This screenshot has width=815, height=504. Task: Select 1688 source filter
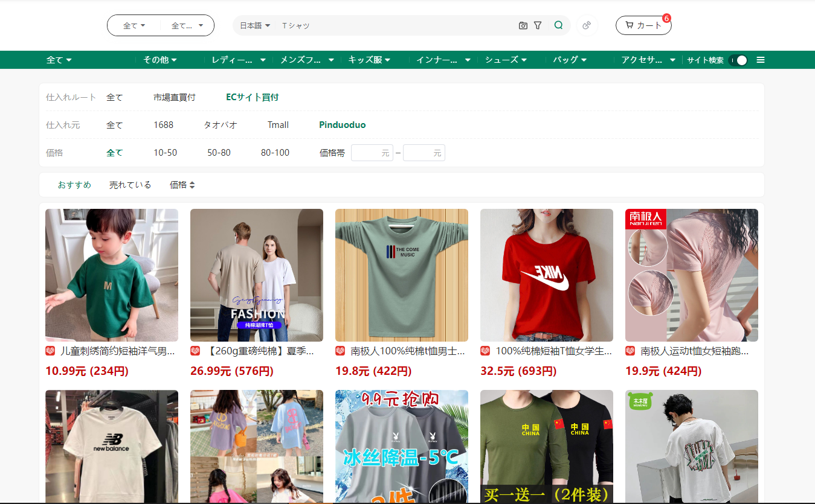pyautogui.click(x=163, y=125)
